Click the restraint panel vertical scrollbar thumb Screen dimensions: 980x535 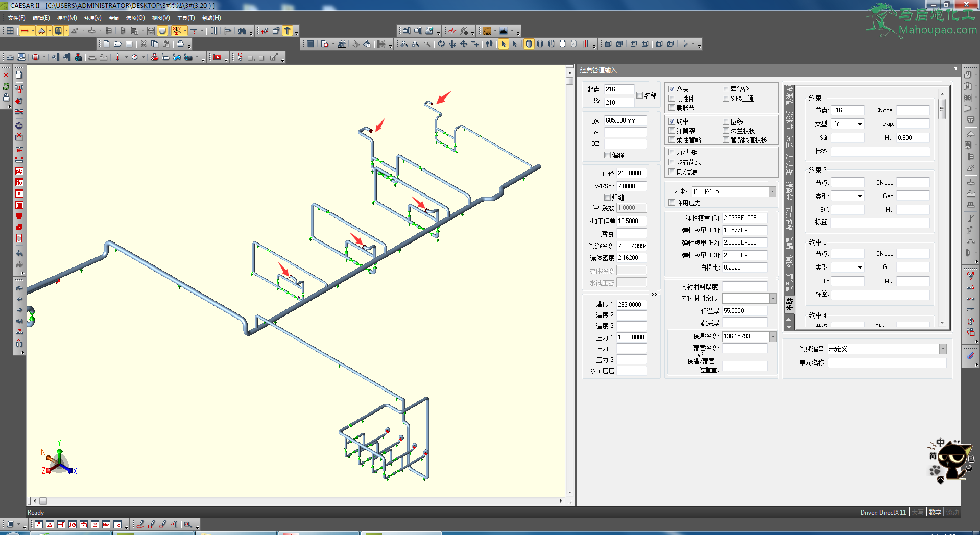click(x=942, y=109)
